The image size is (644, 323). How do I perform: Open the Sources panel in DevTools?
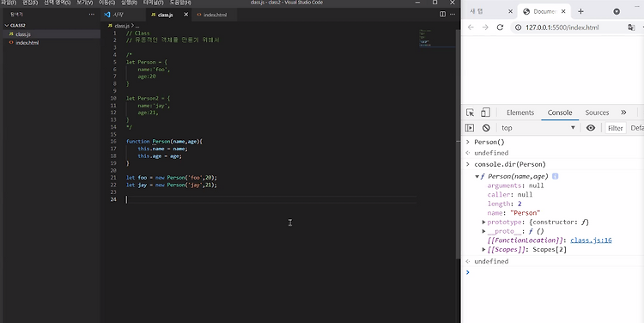coord(597,113)
